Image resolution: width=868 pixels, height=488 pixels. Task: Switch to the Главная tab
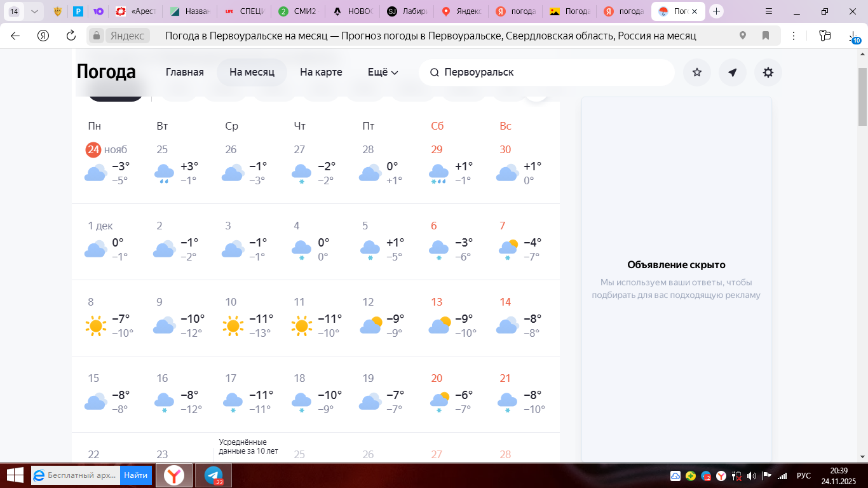click(x=184, y=72)
